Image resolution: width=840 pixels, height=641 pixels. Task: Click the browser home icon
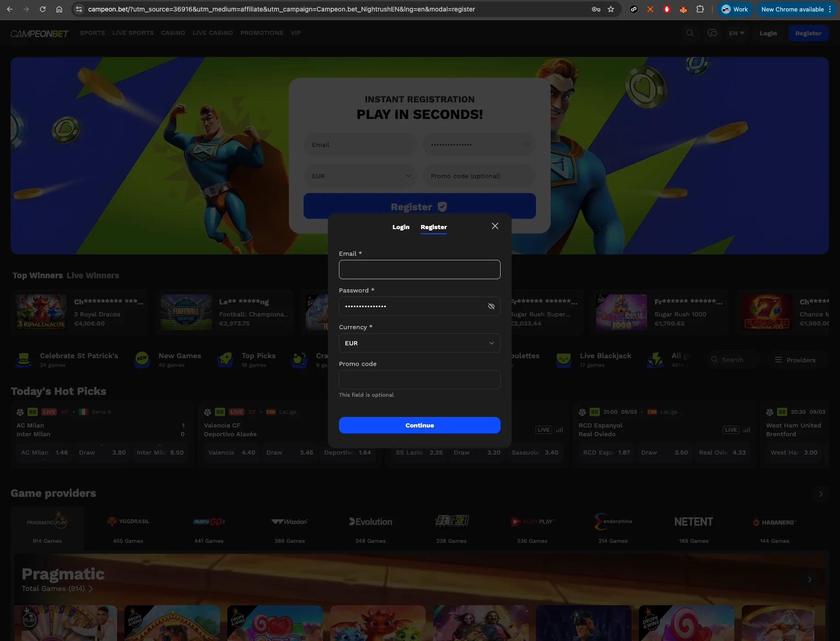pyautogui.click(x=59, y=9)
